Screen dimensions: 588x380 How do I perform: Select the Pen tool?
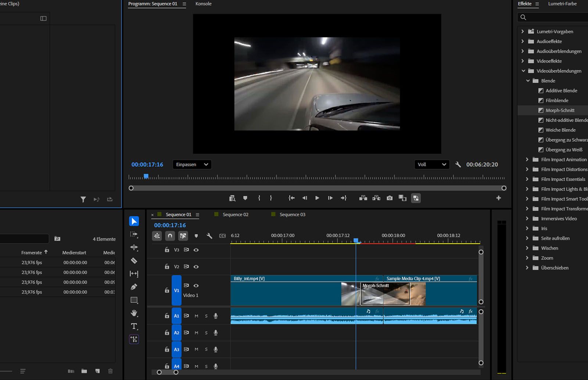click(134, 287)
